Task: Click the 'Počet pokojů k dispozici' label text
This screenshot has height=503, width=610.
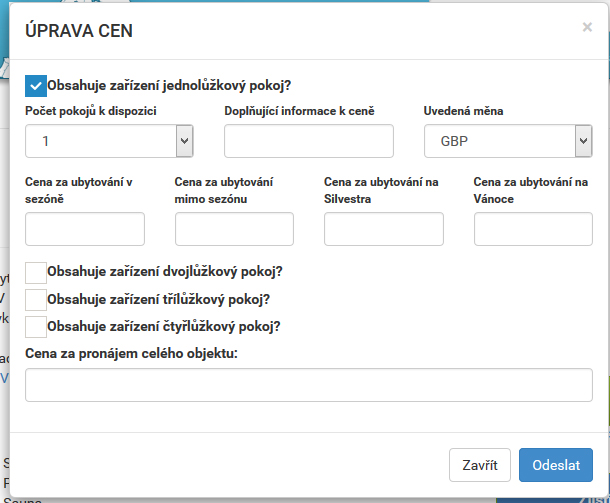Action: tap(91, 111)
